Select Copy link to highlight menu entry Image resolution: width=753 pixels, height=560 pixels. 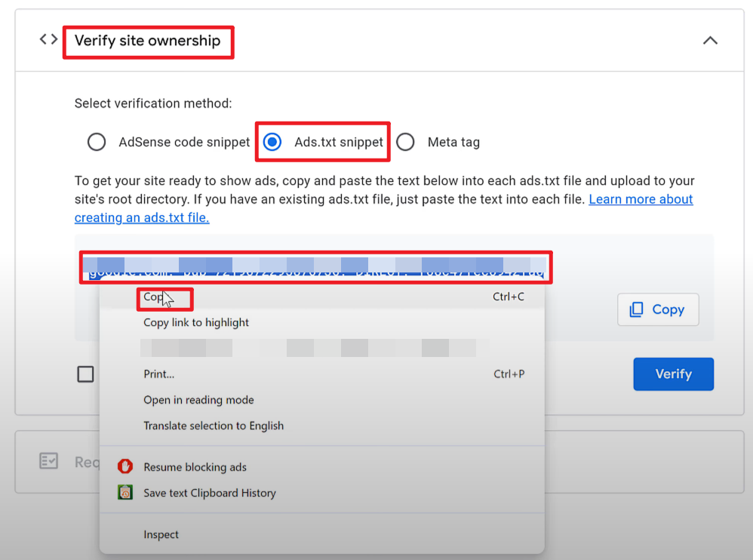[321, 323]
